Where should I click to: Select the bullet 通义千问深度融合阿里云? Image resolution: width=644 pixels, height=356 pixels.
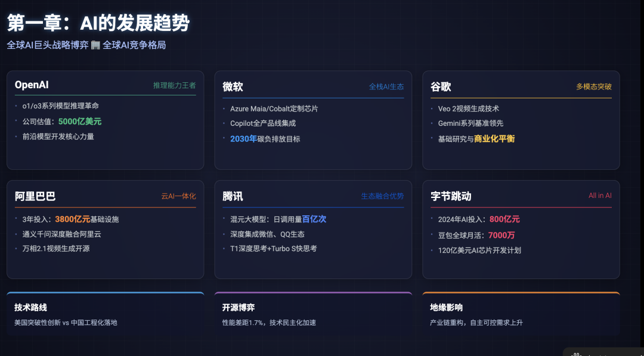coord(61,234)
